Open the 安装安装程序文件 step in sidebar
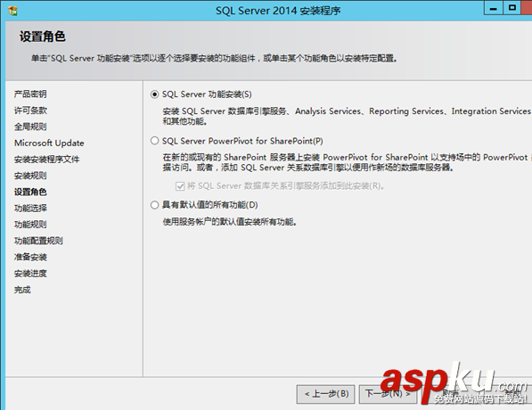The height and width of the screenshot is (410, 532). pyautogui.click(x=46, y=160)
